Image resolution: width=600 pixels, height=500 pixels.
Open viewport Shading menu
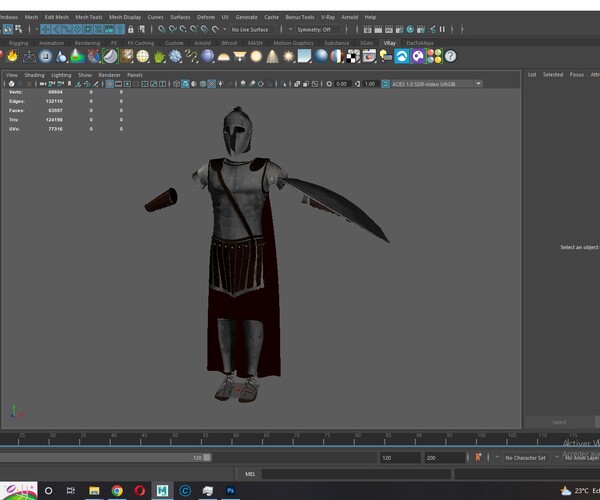point(34,75)
